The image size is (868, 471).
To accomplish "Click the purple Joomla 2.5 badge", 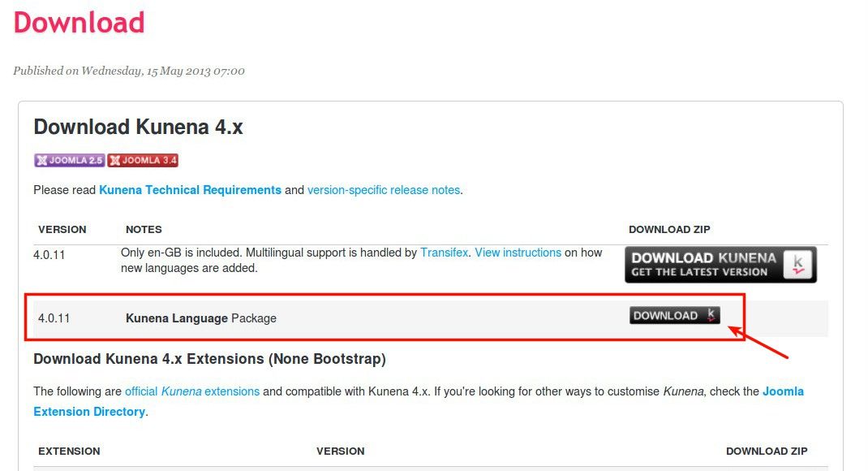I will pos(69,160).
